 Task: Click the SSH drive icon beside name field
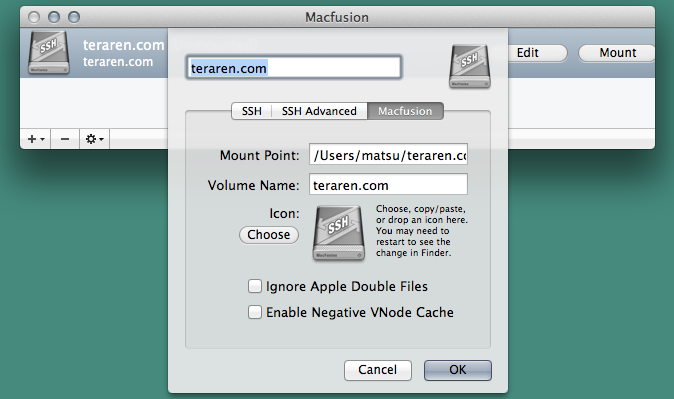(469, 66)
